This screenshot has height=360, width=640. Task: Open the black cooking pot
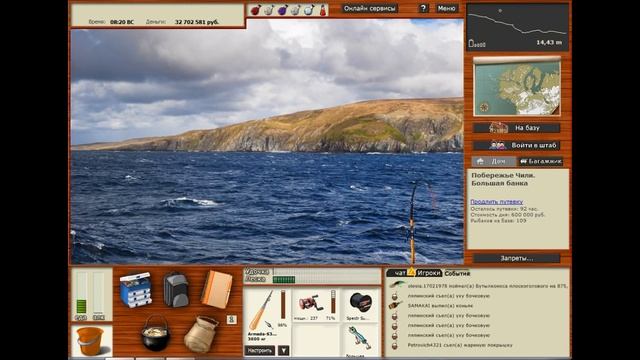[155, 333]
